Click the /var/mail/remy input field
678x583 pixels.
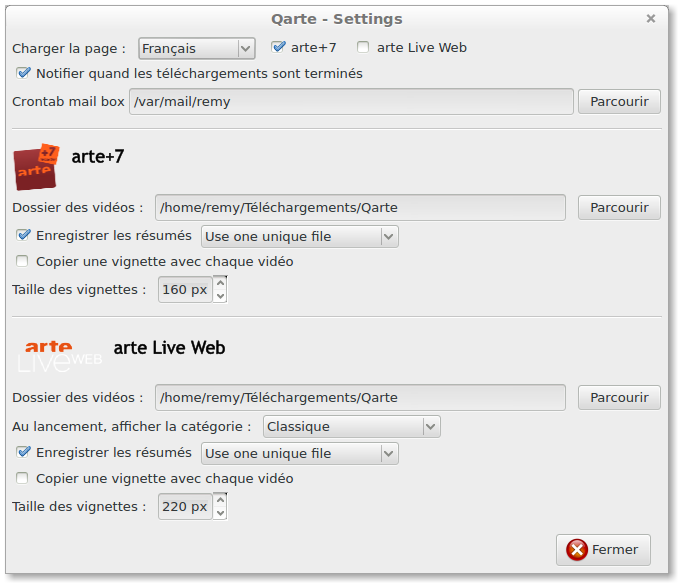(351, 102)
